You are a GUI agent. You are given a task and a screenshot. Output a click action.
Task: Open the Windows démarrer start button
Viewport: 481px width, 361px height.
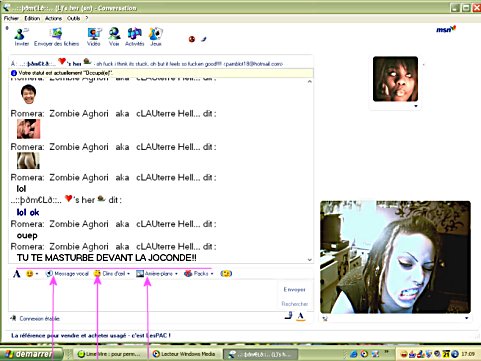point(31,354)
